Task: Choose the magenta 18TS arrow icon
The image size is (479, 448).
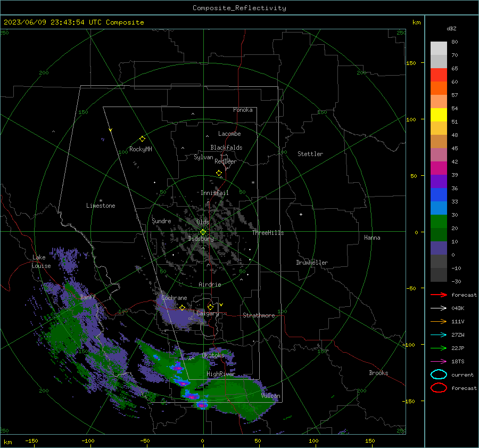Action: click(439, 362)
